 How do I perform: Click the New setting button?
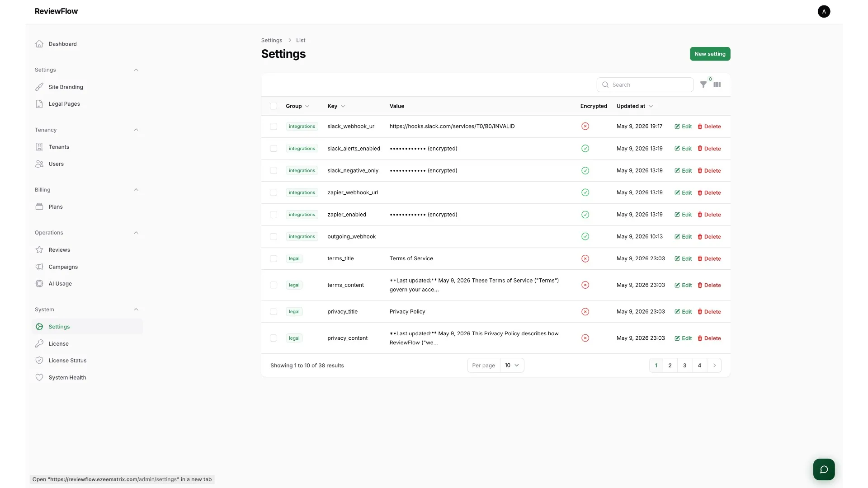(x=710, y=54)
